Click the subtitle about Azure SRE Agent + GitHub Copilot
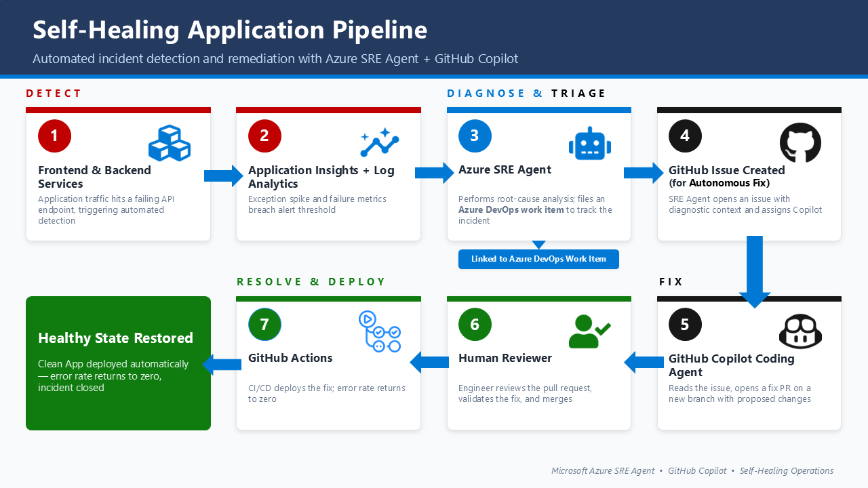This screenshot has height=488, width=868. (275, 59)
